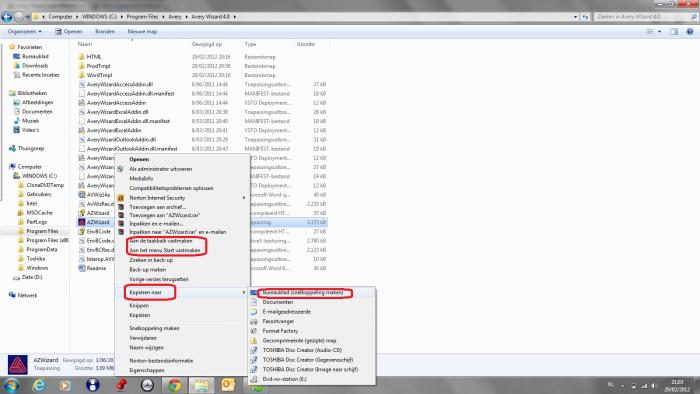Switch to Explorer window in taskbar

coord(201,385)
